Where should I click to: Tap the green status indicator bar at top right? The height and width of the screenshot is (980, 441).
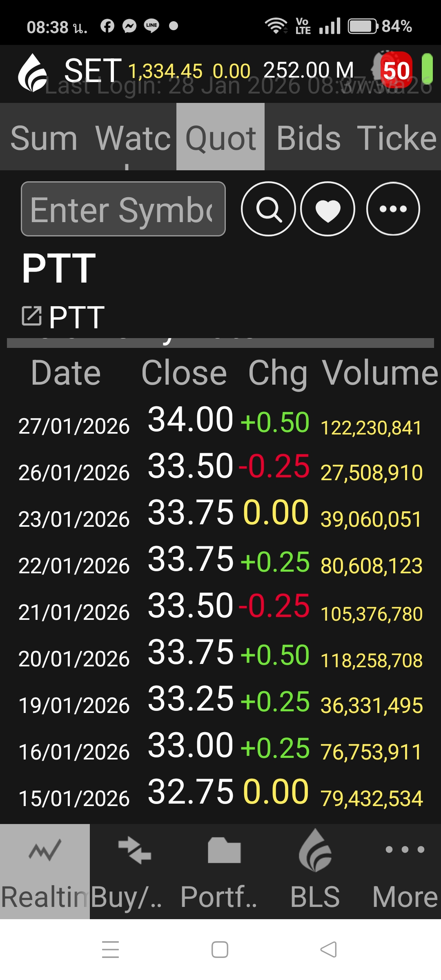[427, 71]
